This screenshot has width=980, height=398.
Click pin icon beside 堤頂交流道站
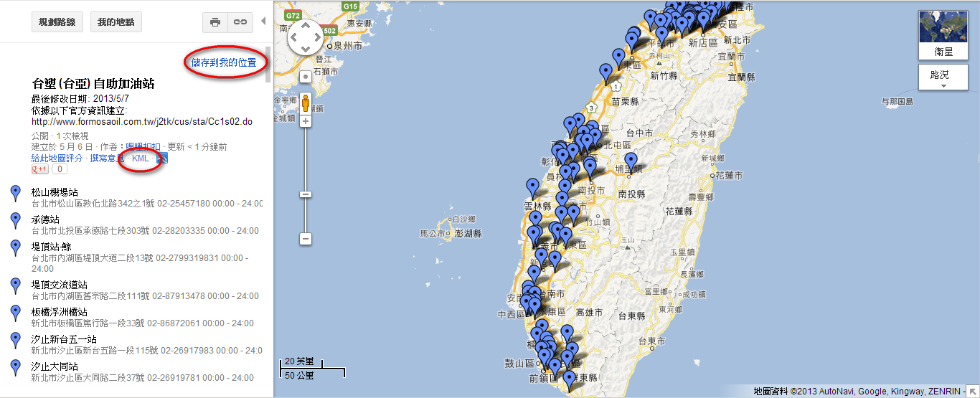pyautogui.click(x=16, y=286)
